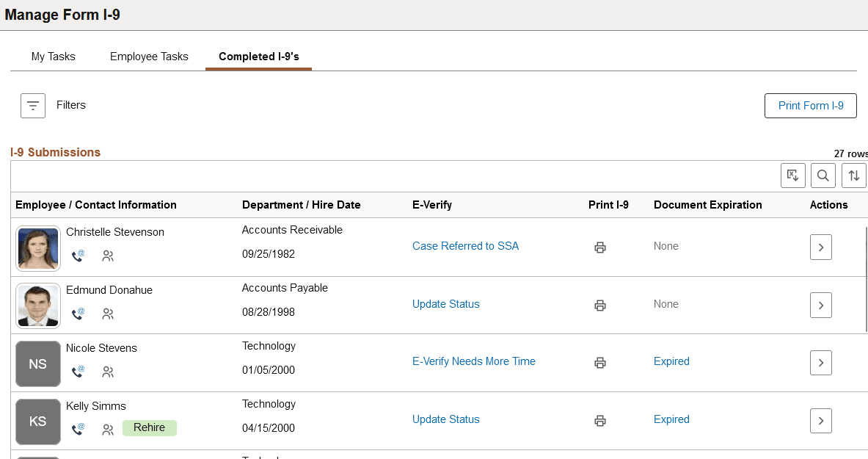Click the contact icon for Christelle Stevenson

[x=78, y=256]
